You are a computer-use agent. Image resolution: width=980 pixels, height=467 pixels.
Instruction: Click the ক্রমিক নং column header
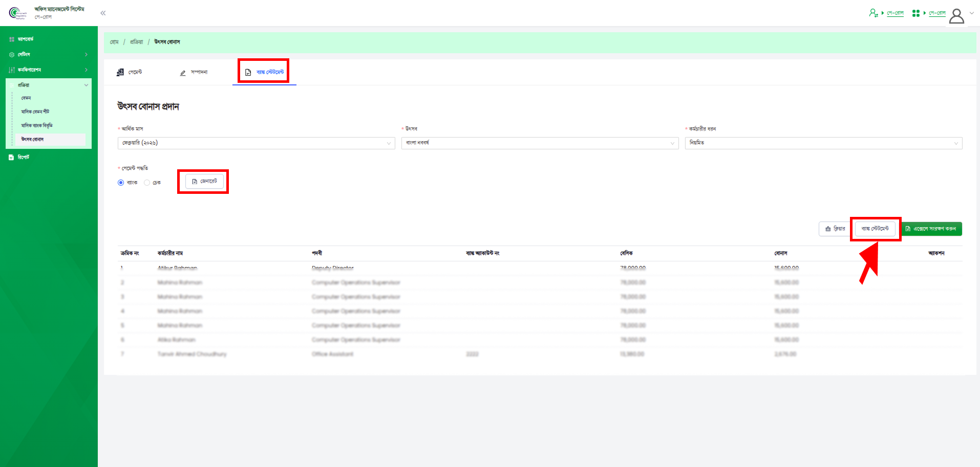click(x=130, y=254)
